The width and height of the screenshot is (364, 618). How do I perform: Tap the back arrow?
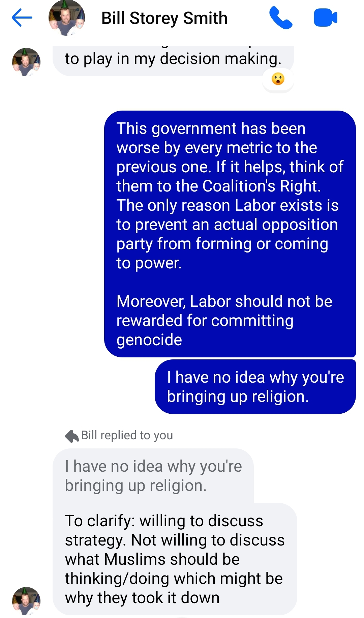click(22, 18)
